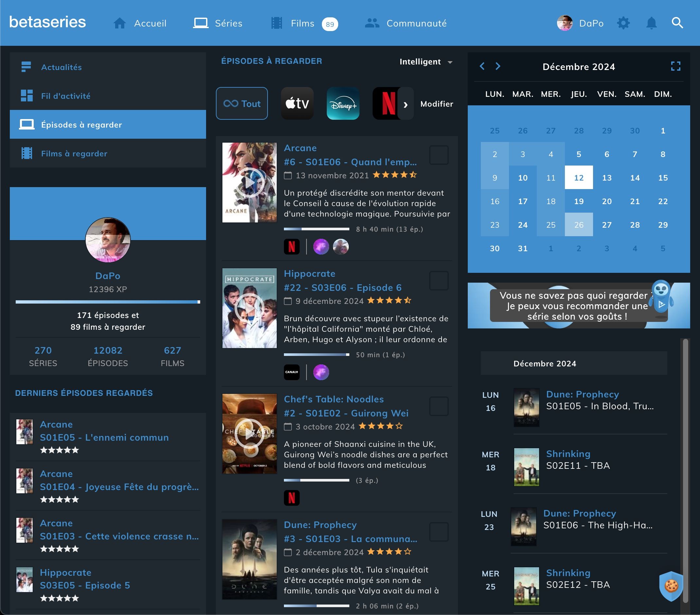Filter episodes by Apple TV platform
The width and height of the screenshot is (700, 615).
pyautogui.click(x=297, y=103)
